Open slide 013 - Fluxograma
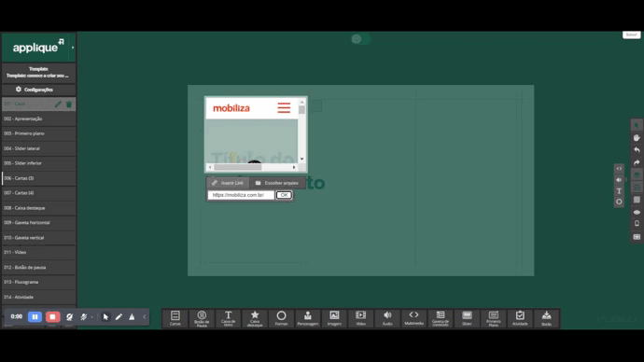The image size is (644, 362). pyautogui.click(x=38, y=282)
